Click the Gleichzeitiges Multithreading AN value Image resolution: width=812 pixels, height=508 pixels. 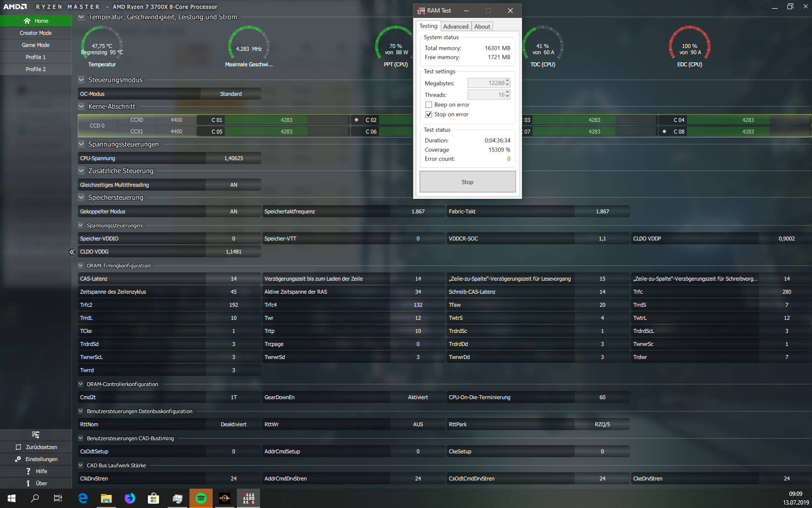[233, 185]
